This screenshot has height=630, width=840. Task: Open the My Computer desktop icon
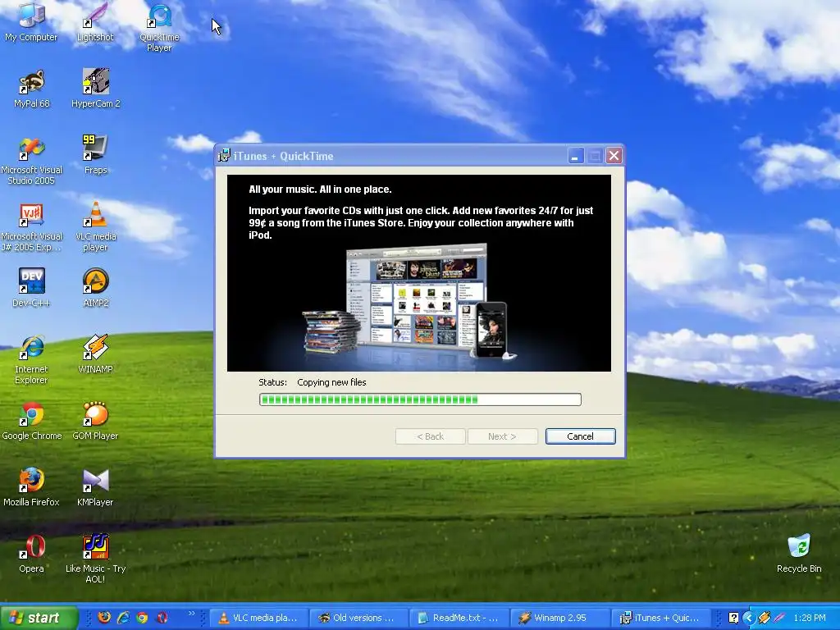coord(31,22)
